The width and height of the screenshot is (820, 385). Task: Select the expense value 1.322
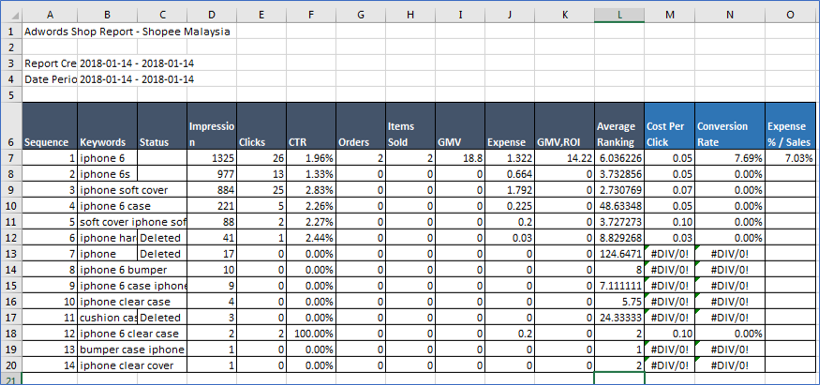[x=509, y=158]
